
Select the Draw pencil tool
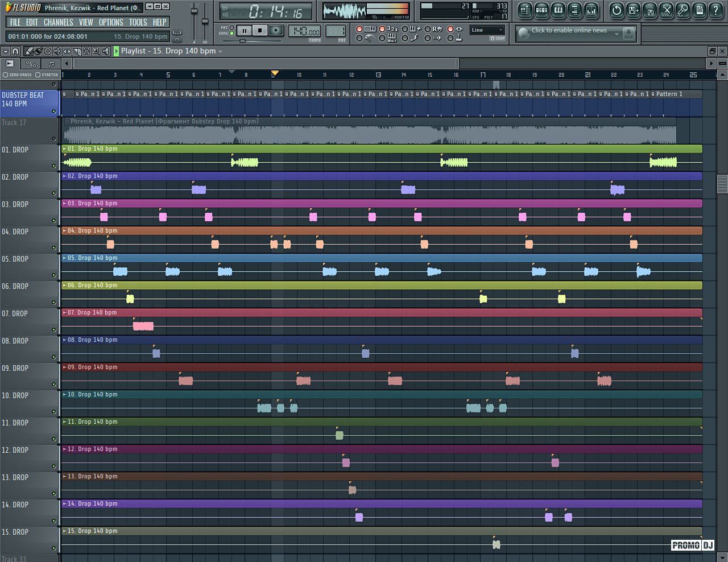click(28, 51)
